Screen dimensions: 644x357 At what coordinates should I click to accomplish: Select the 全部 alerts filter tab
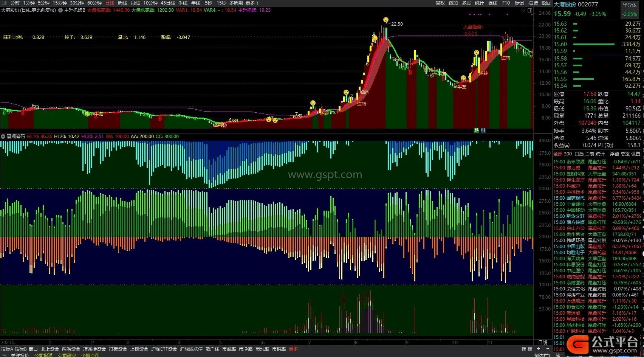coord(558,154)
